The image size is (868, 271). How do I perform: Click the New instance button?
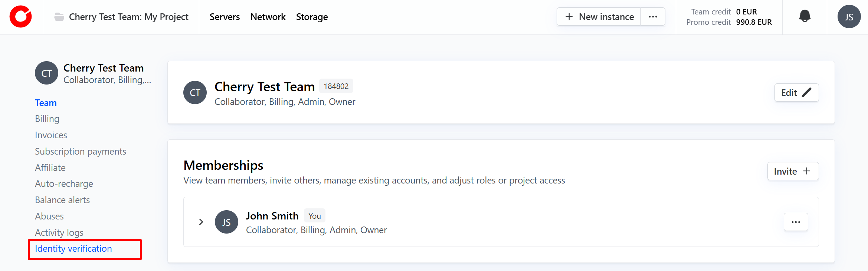coord(599,17)
